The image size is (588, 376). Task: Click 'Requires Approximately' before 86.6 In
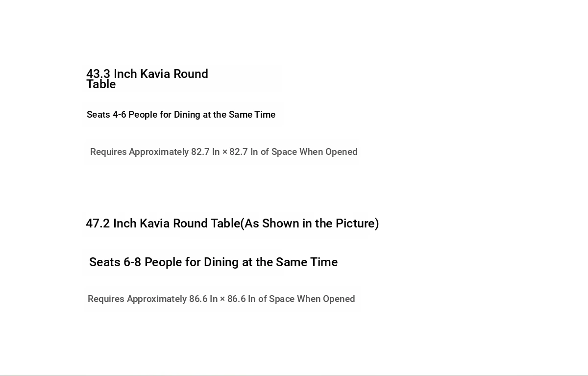point(137,299)
